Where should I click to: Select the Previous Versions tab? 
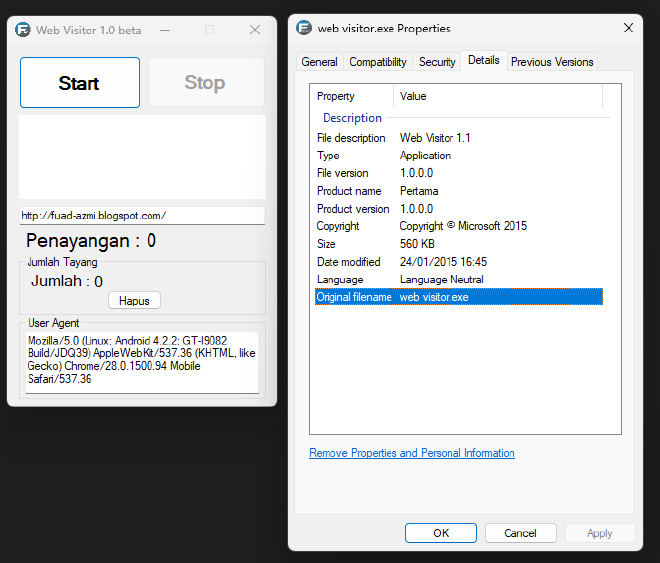[x=552, y=62]
